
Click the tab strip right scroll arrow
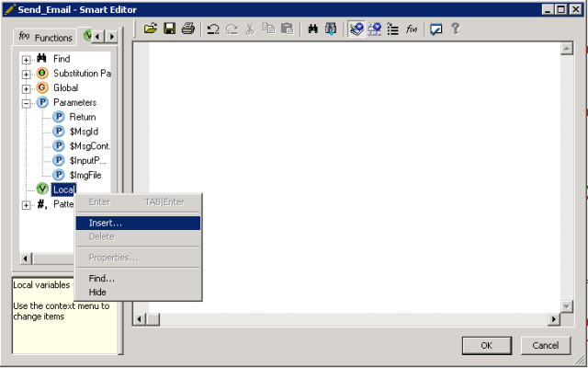112,37
